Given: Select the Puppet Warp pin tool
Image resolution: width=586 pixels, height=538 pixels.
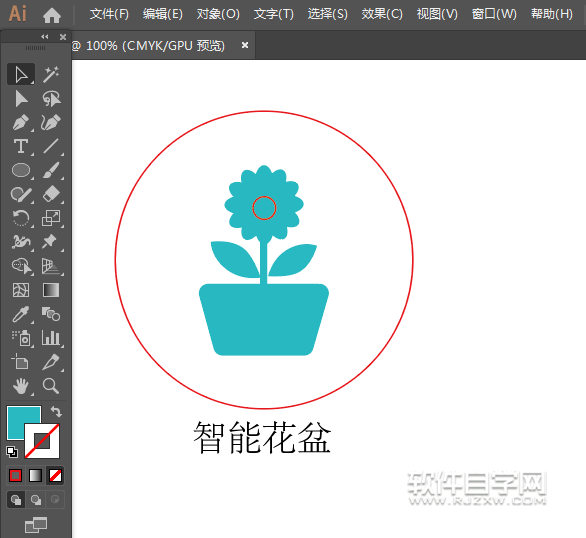Looking at the screenshot, I should pos(51,242).
